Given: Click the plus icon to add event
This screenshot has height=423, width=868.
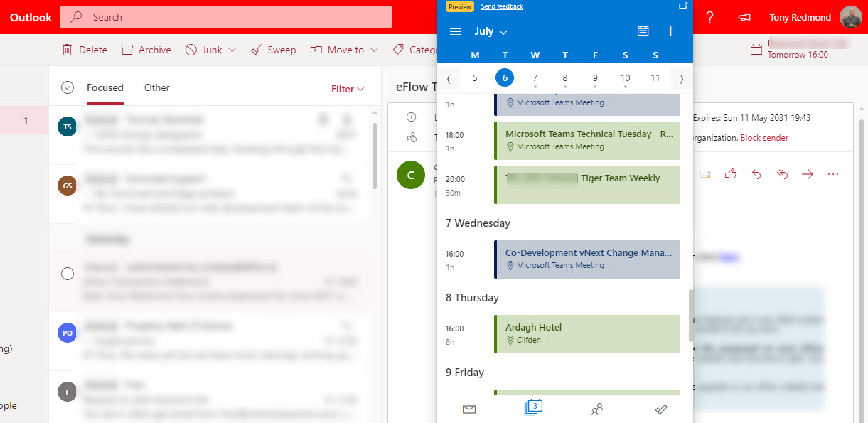Looking at the screenshot, I should [x=670, y=31].
